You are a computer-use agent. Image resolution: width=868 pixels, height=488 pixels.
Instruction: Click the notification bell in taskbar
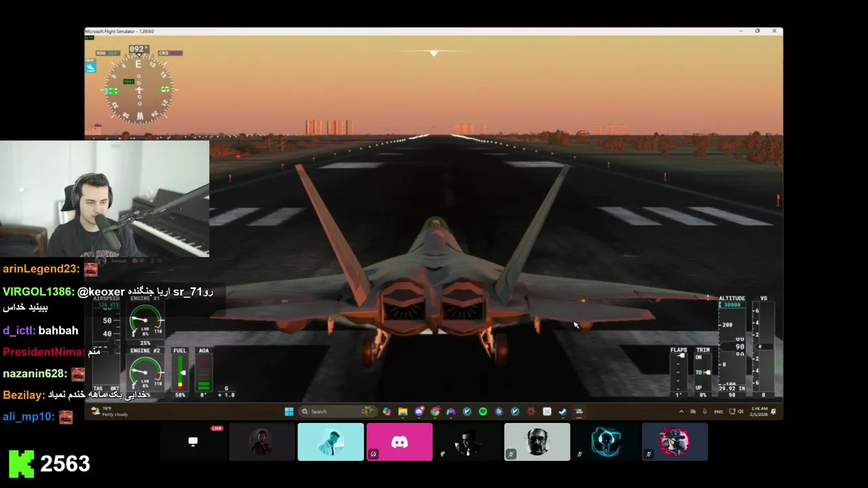point(774,411)
